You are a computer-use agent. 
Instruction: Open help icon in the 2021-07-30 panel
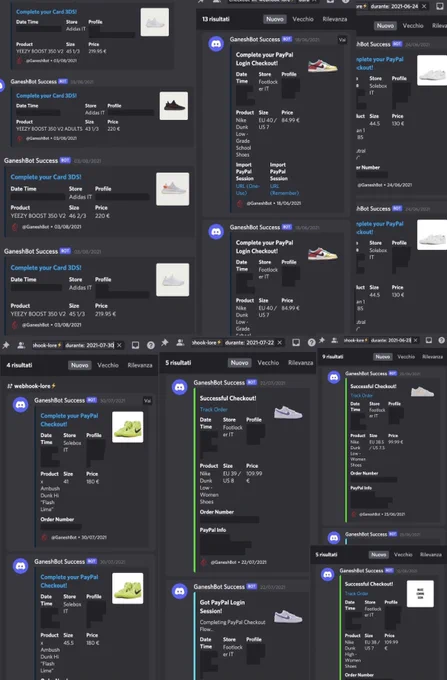150,345
